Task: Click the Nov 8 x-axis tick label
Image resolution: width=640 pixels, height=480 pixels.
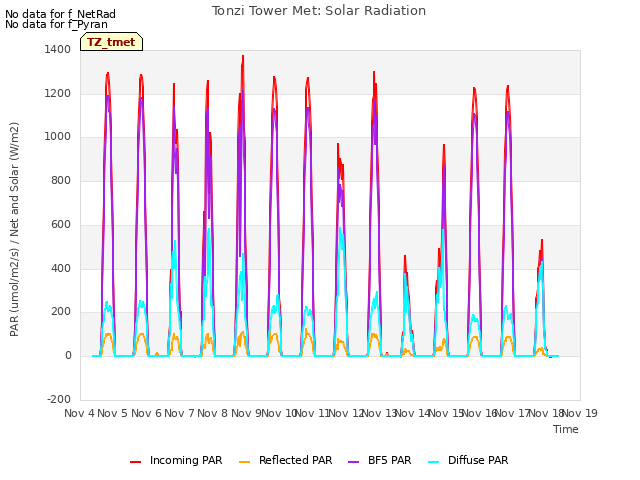Action: coord(213,413)
